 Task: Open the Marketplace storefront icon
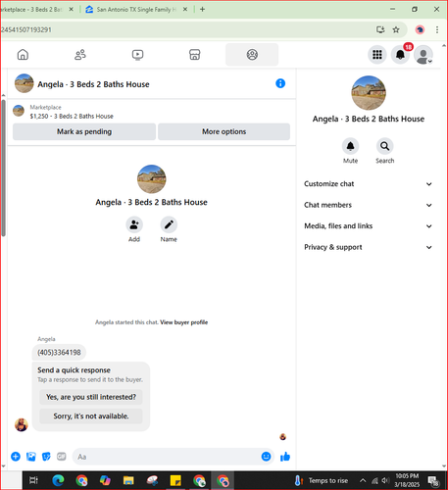pos(195,55)
